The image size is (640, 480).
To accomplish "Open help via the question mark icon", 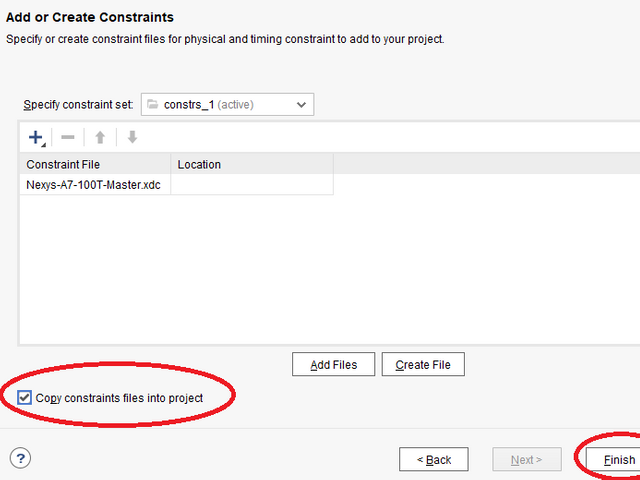I will click(20, 458).
